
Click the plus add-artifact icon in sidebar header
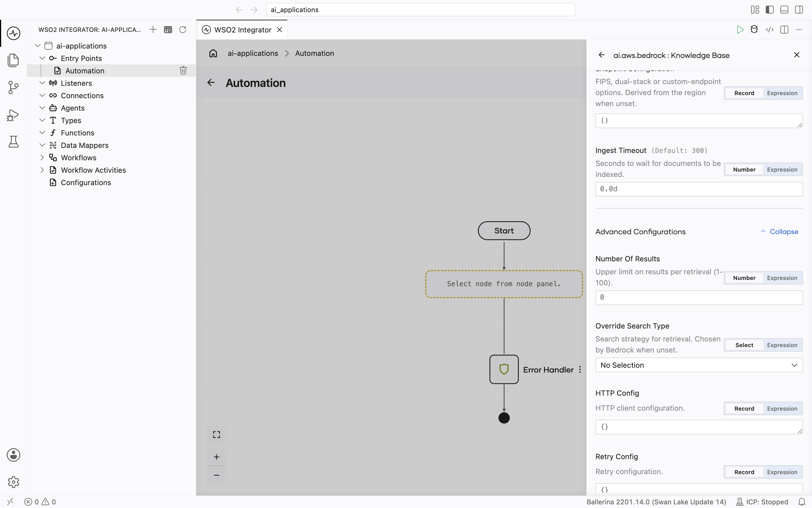point(153,30)
